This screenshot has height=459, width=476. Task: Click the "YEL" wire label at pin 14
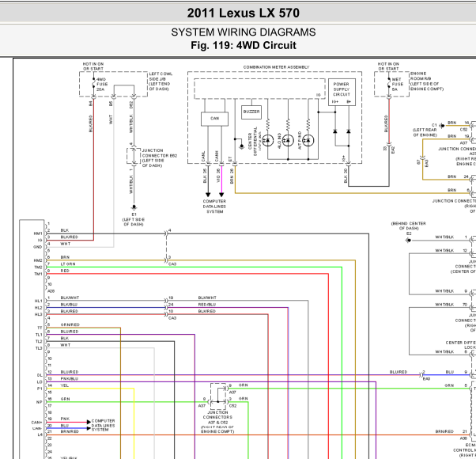pos(64,385)
